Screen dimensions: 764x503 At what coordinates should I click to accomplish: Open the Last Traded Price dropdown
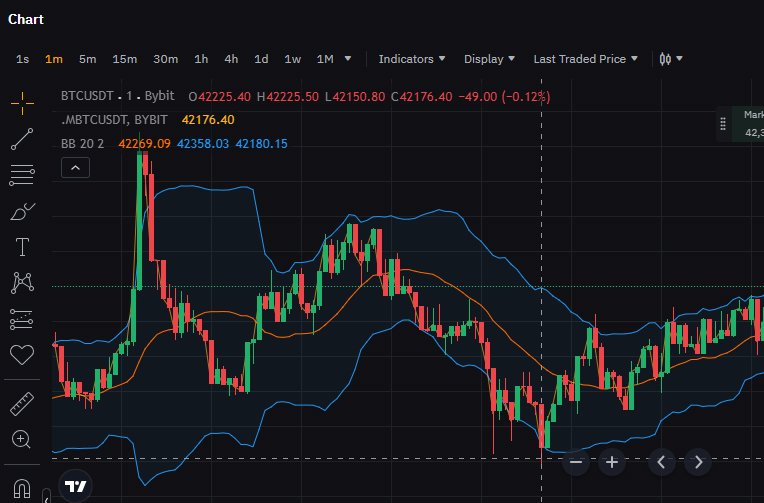(585, 59)
